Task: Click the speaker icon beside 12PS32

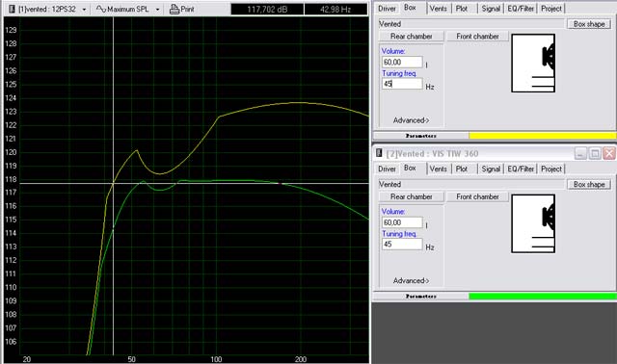Action: point(12,9)
